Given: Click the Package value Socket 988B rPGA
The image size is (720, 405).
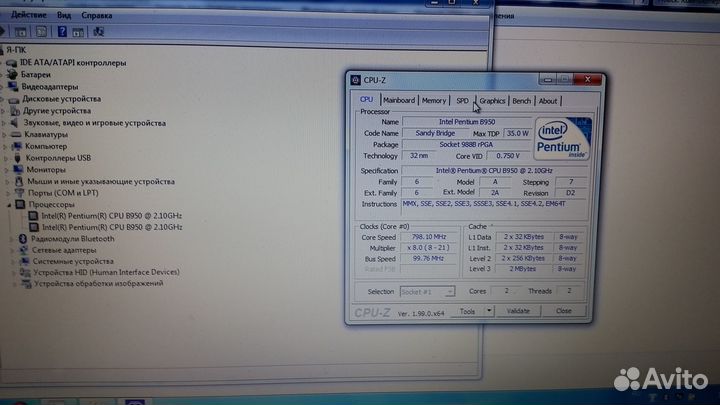Looking at the screenshot, I should (466, 145).
